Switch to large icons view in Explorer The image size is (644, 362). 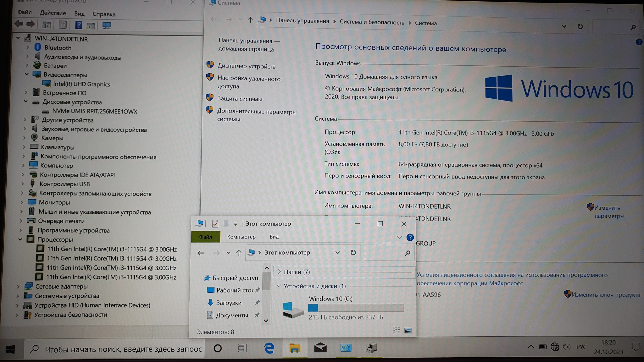coord(408,331)
